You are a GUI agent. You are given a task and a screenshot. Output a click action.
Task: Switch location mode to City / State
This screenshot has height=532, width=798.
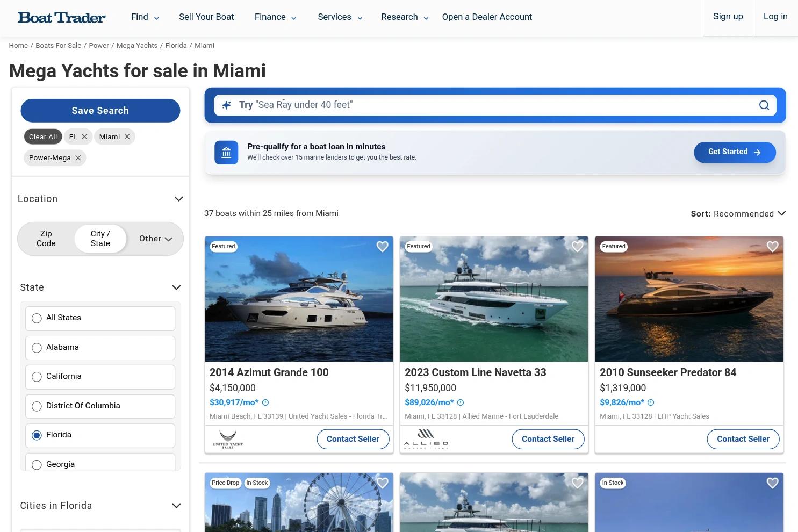[x=100, y=239]
